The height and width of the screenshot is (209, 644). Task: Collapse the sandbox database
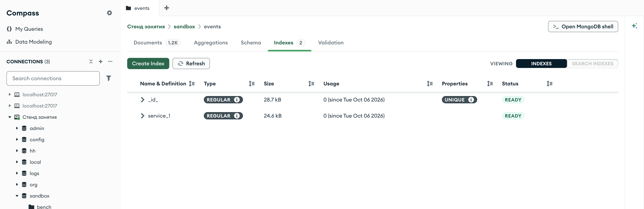17,196
